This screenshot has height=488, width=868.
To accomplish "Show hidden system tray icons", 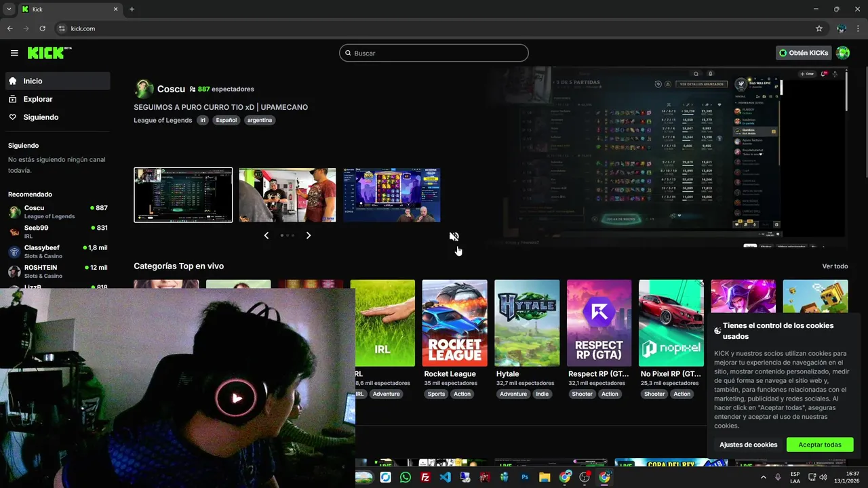I will (764, 477).
